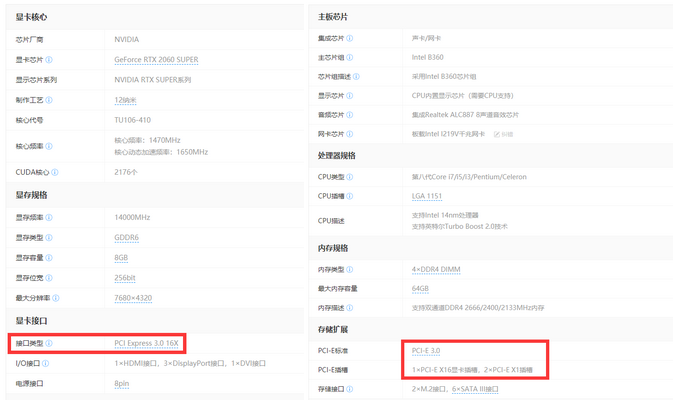Click the info icon beside 显存频率

point(49,217)
